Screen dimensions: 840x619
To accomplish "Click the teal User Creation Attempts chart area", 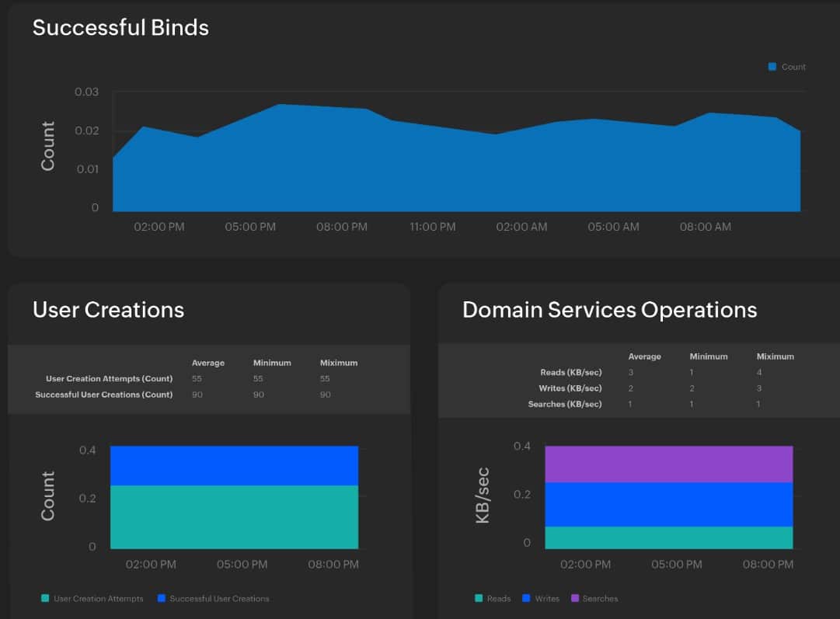I will coord(234,516).
